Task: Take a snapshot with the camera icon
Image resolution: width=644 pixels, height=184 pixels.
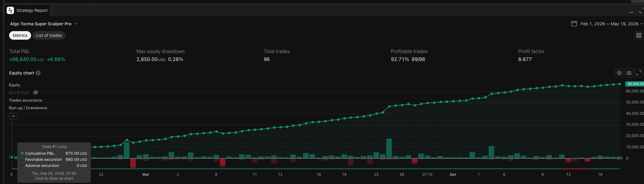Action: click(629, 73)
